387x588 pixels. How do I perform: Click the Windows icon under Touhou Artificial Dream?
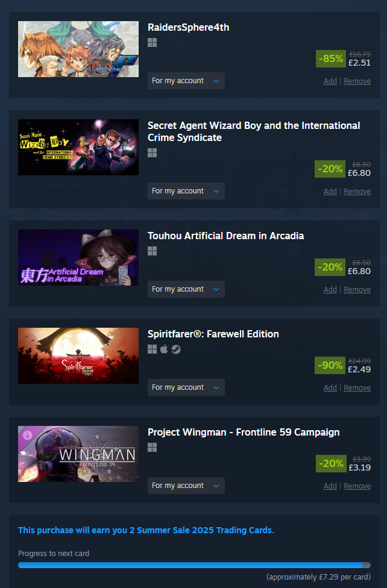[x=152, y=251]
